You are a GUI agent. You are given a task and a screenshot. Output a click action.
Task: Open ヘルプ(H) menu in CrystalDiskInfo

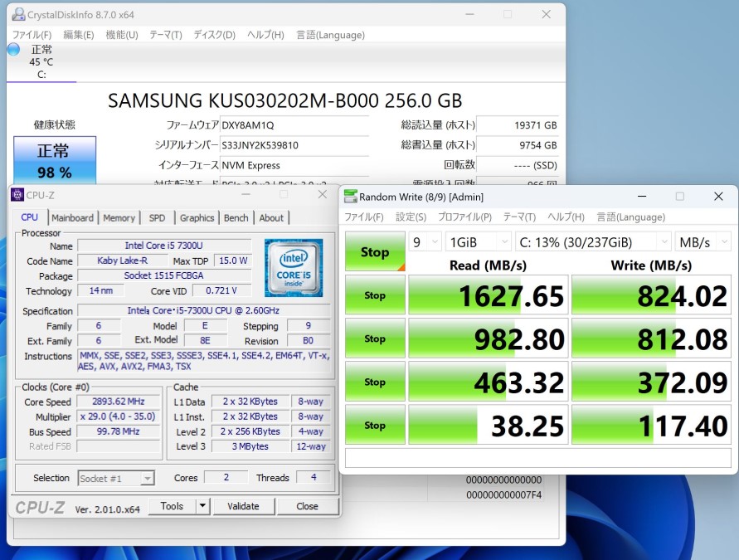(x=265, y=35)
